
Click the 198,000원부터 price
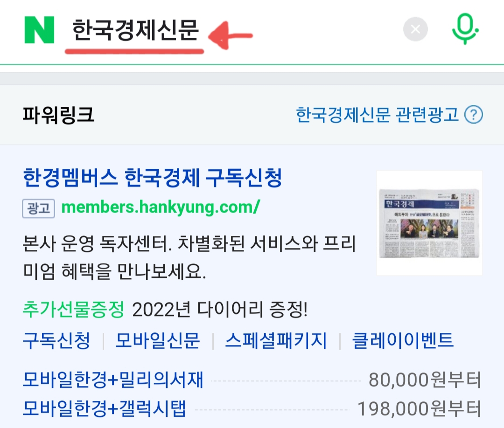tap(420, 409)
